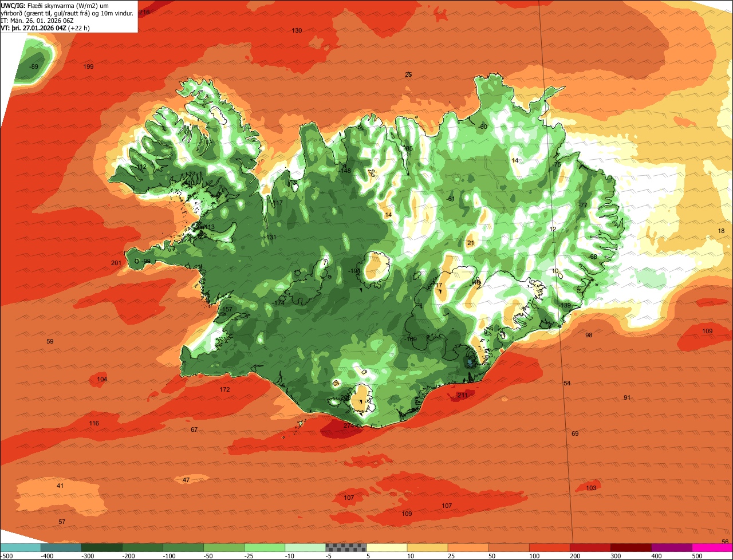Click the darkest green -300 to -200 legend swatch
733x560 pixels.
[101, 547]
